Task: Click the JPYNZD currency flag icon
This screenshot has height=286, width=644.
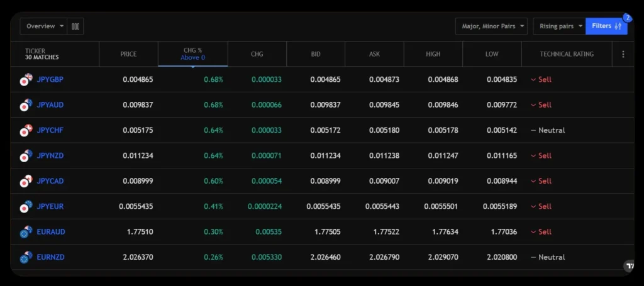Action: click(26, 155)
